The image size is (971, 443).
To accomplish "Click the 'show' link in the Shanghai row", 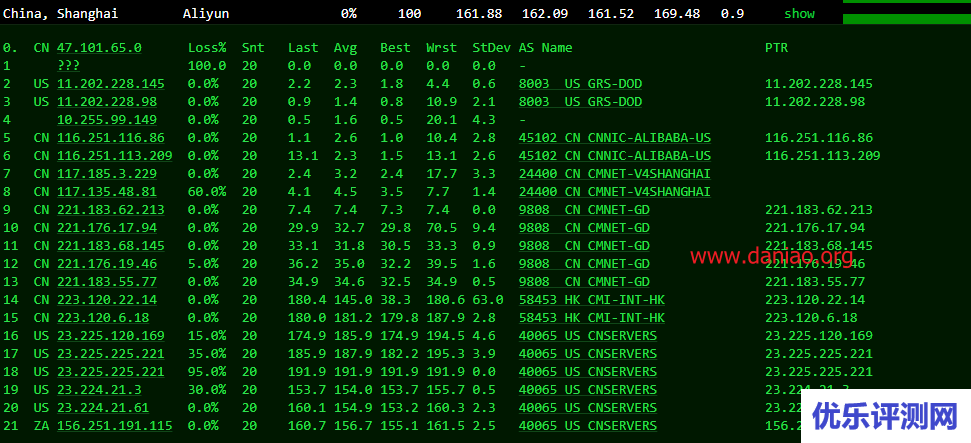I will (799, 14).
